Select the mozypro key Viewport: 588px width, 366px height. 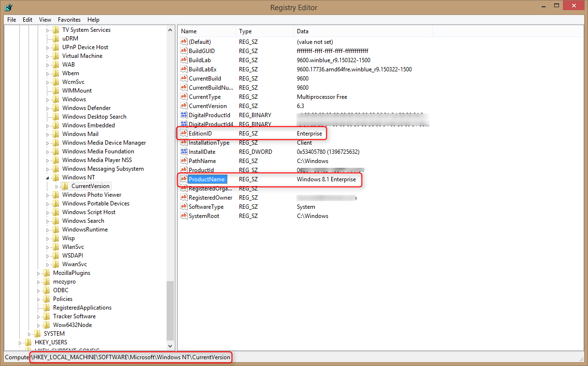click(x=64, y=282)
